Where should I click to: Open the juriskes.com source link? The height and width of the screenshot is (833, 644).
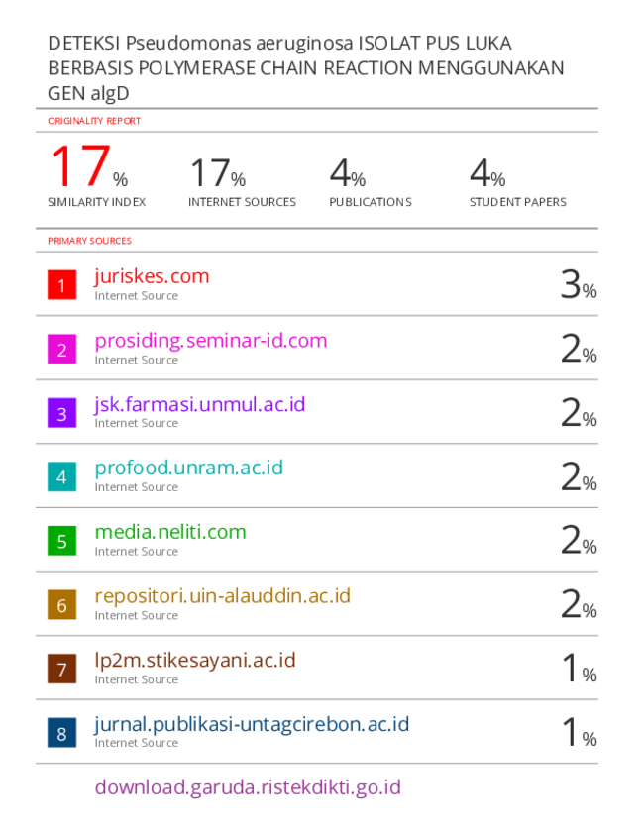click(152, 276)
